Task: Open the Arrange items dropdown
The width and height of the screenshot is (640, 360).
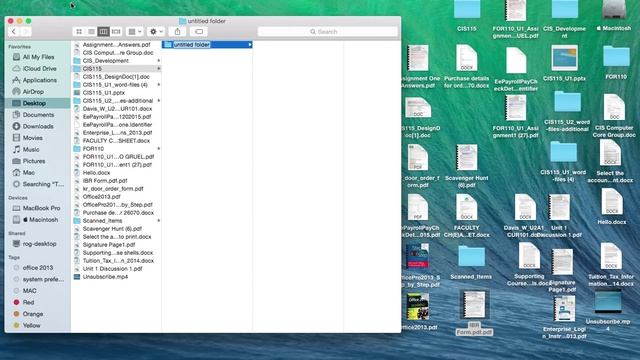Action: [x=135, y=31]
